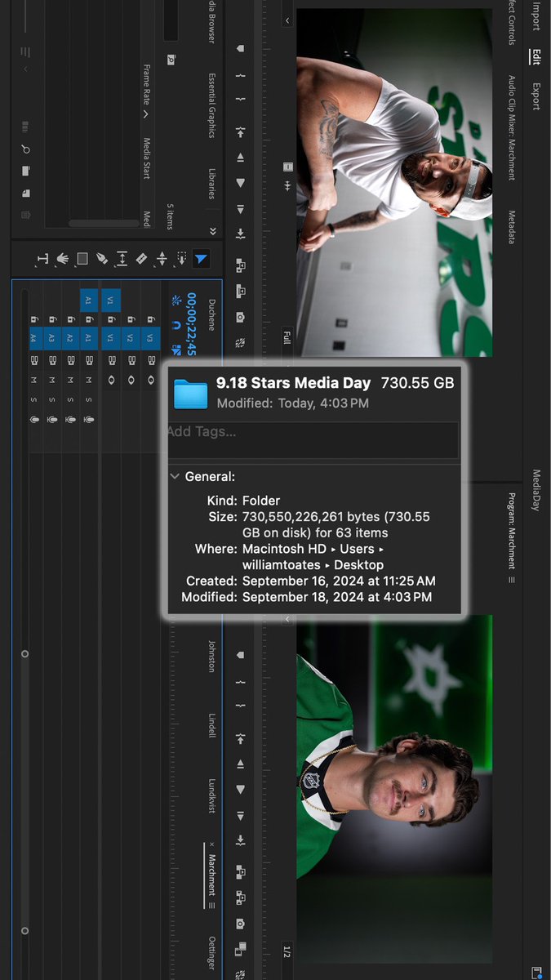The height and width of the screenshot is (980, 551).
Task: Open Audio Clip Mixer: Marchment tab
Action: point(512,129)
